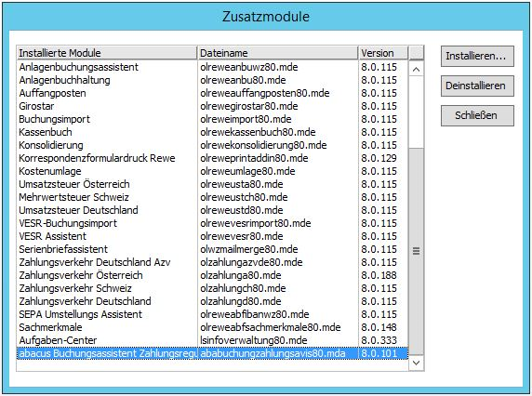532x396 pixels.
Task: Click the vertical scrollbar thumb grip
Action: (416, 251)
